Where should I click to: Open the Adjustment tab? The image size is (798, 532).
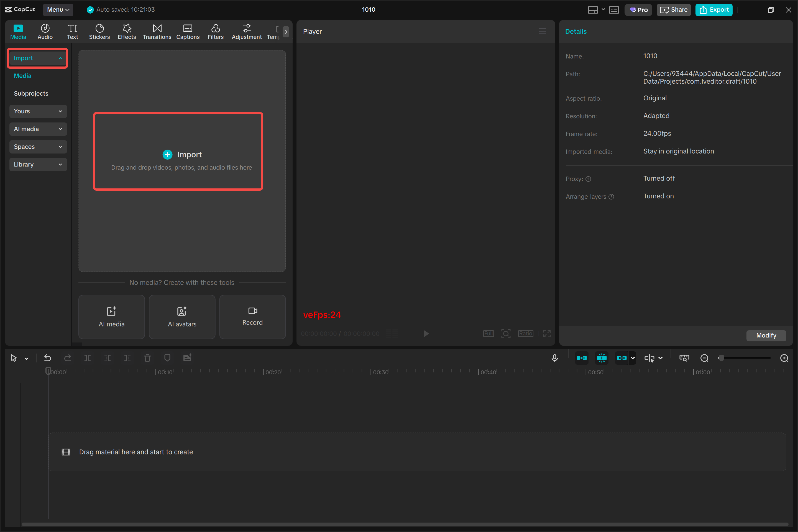coord(247,32)
